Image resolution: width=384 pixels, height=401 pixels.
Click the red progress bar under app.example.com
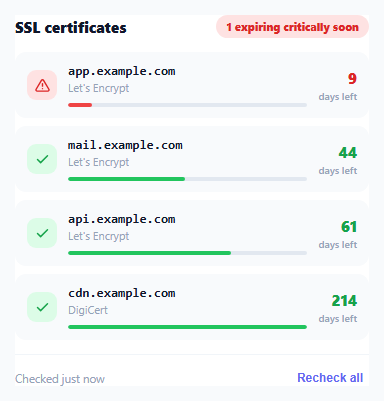[x=80, y=105]
